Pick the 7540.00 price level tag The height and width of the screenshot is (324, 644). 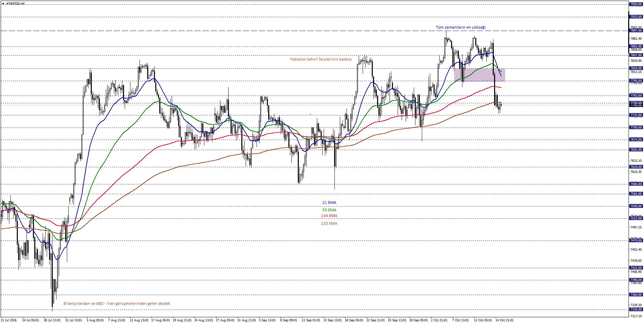(x=636, y=206)
